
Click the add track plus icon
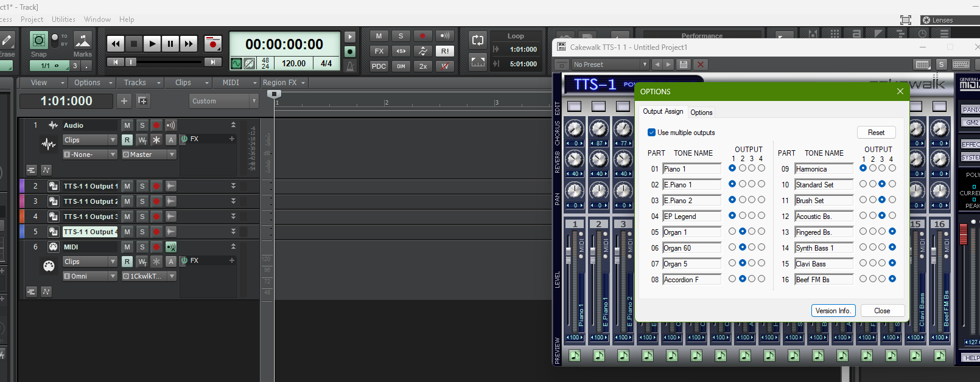124,101
